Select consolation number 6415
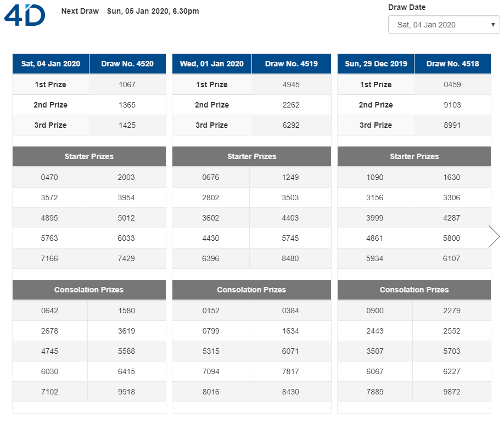The image size is (504, 429). tap(126, 371)
